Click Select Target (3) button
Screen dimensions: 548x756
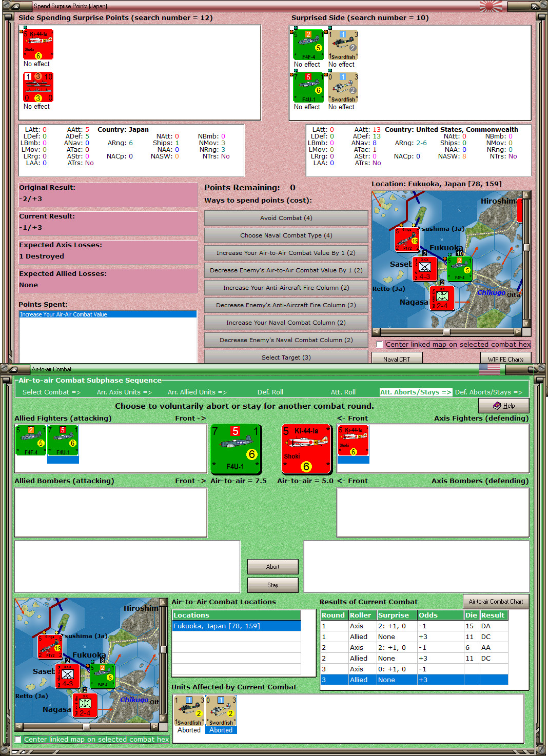click(x=286, y=357)
